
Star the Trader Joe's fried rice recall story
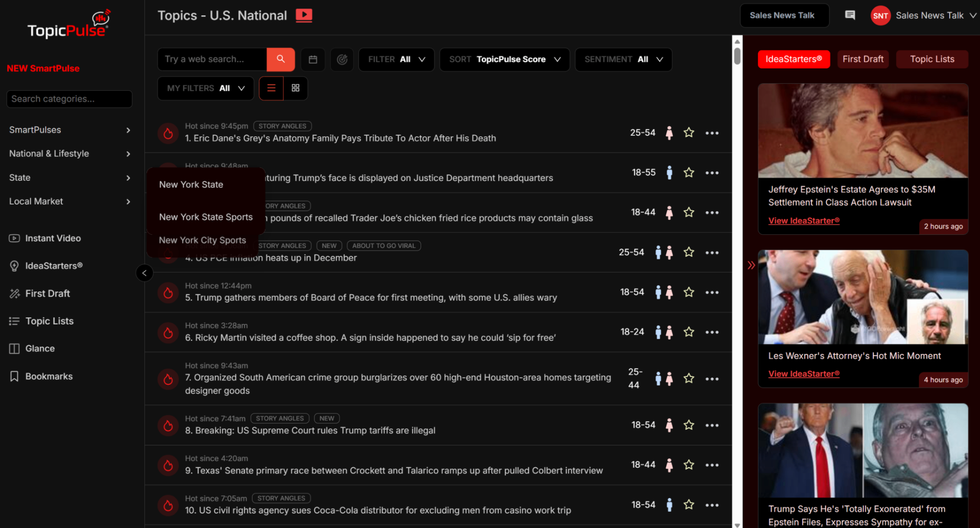click(x=689, y=212)
